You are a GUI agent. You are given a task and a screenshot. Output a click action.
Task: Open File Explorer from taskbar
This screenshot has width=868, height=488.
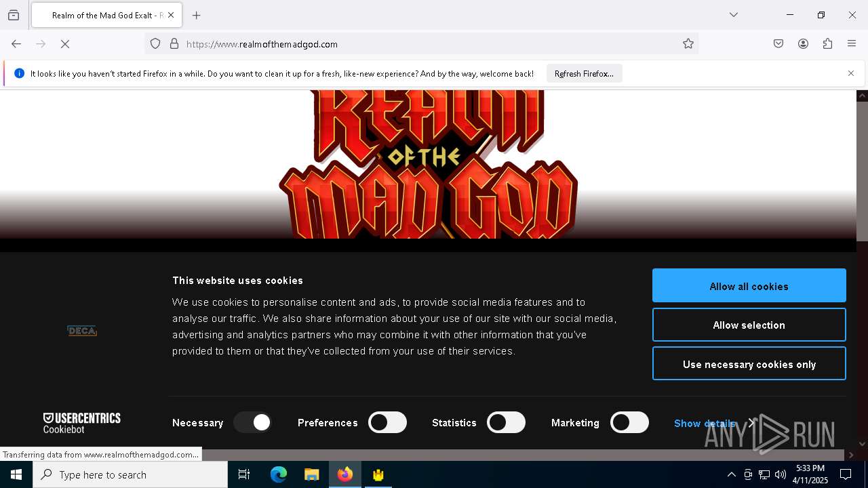[312, 474]
